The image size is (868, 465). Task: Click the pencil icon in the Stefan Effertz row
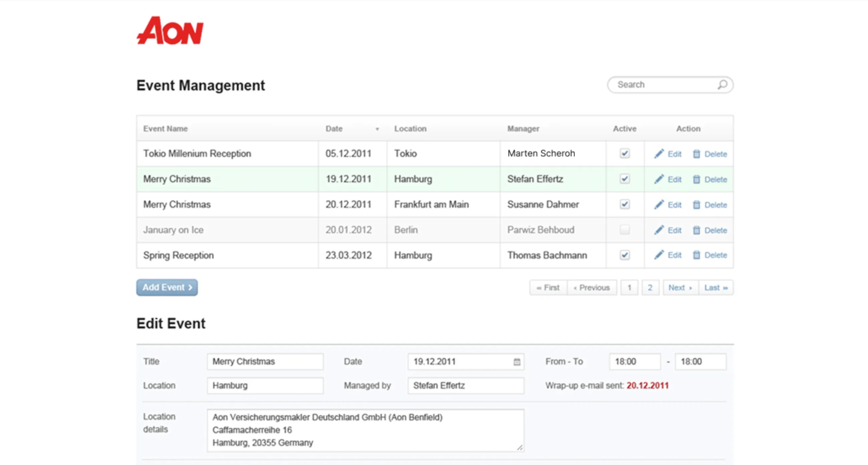(x=659, y=179)
